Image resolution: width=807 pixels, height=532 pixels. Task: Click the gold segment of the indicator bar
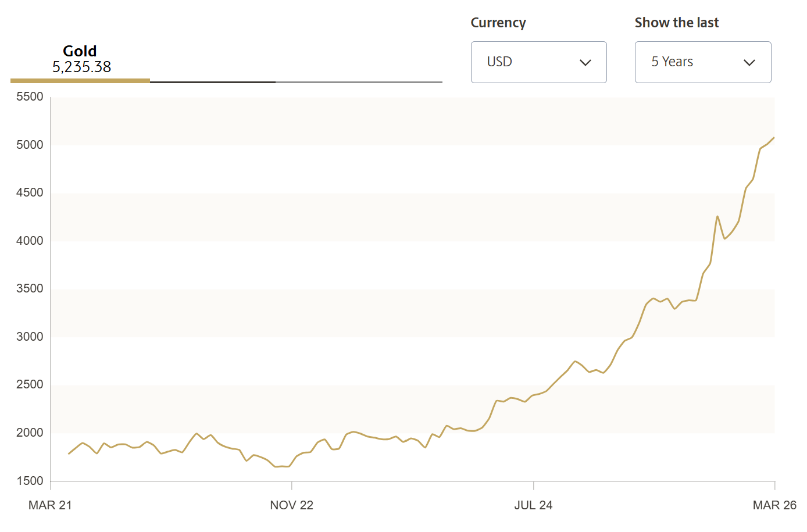(78, 80)
